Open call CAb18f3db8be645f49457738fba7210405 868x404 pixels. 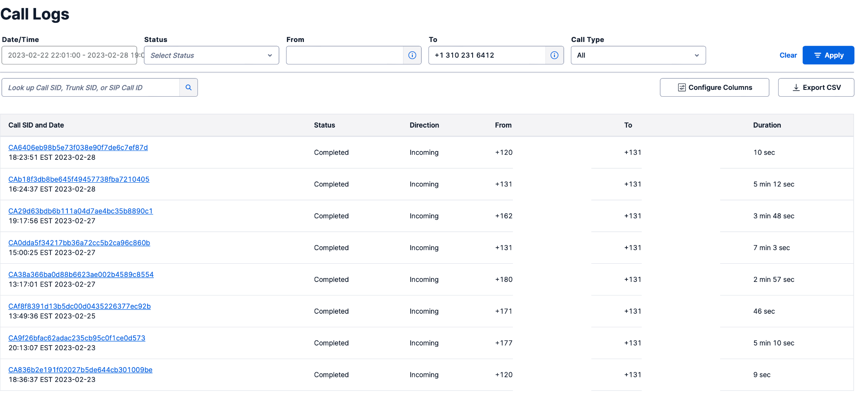(79, 179)
